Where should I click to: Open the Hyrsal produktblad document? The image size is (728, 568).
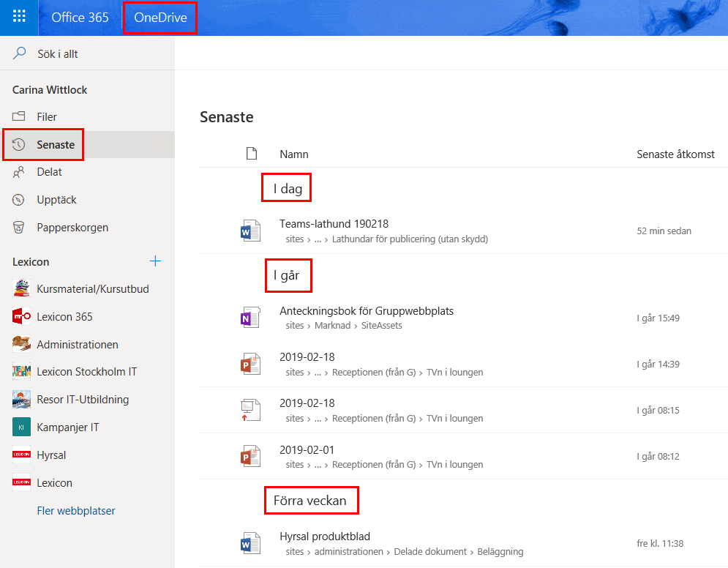325,537
